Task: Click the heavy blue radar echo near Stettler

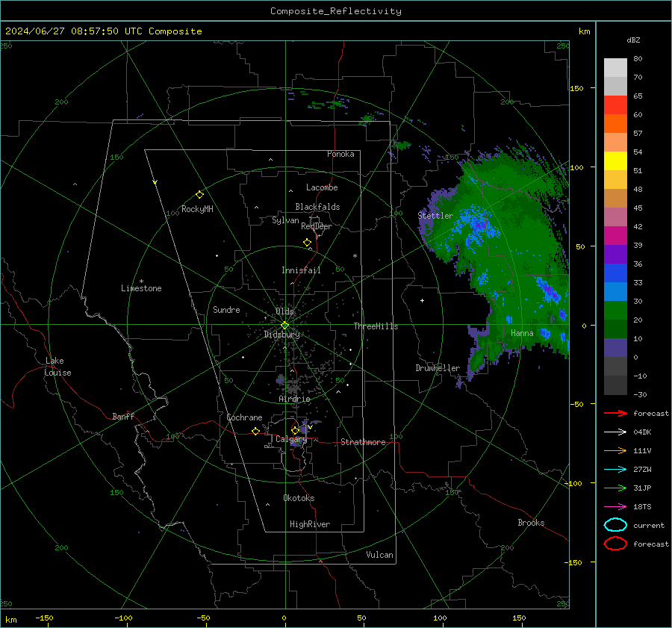Action: 478,225
